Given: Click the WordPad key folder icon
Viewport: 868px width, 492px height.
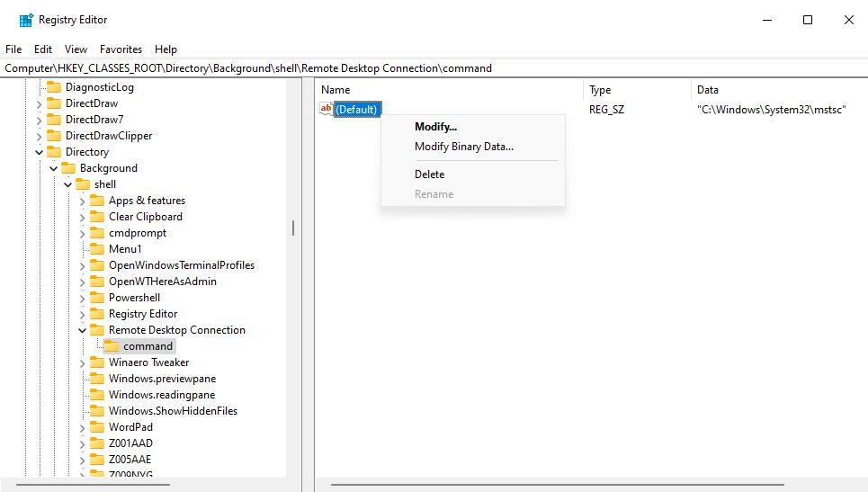Looking at the screenshot, I should click(x=97, y=427).
